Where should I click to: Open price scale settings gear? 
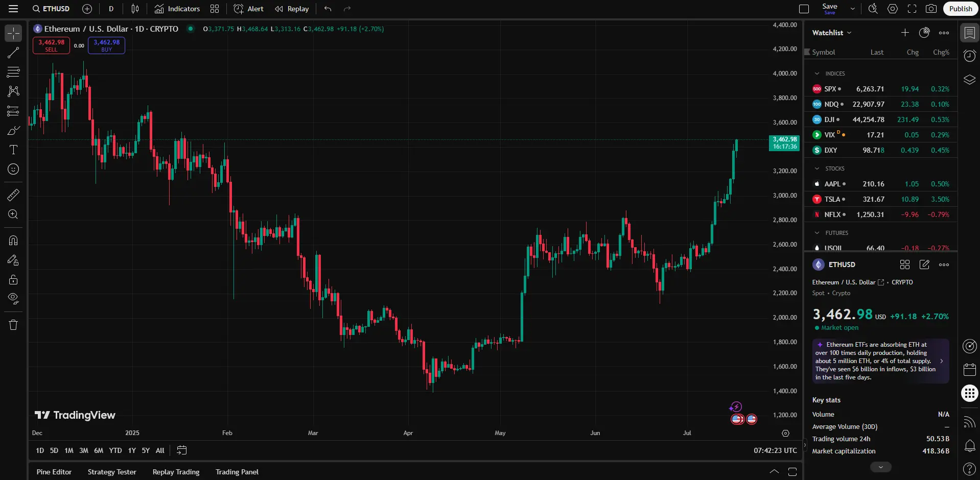tap(786, 433)
